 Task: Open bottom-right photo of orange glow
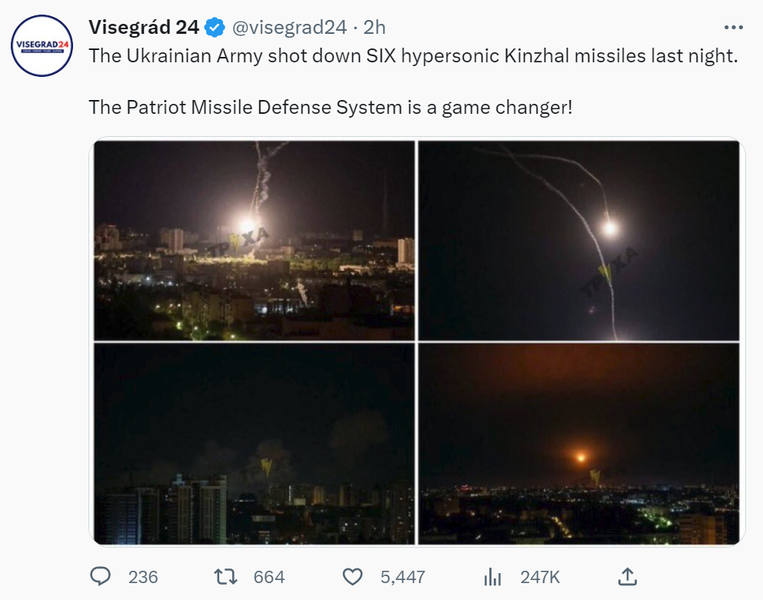point(579,444)
